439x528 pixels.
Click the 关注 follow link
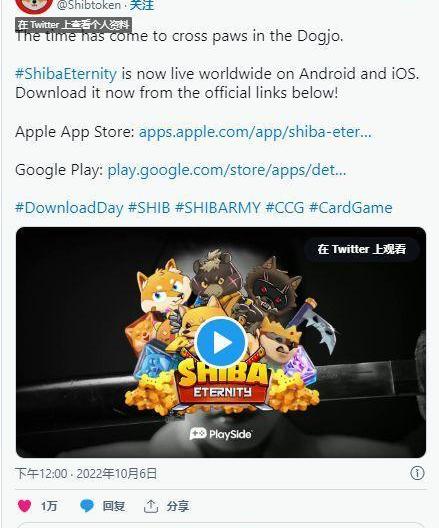click(x=142, y=5)
